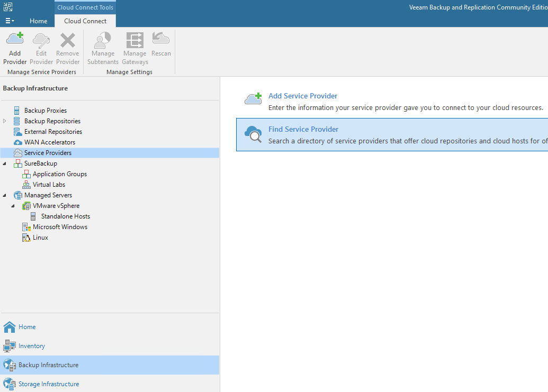Screen dimensions: 548x392
Task: Click the Edit Provider ribbon icon
Action: point(41,40)
